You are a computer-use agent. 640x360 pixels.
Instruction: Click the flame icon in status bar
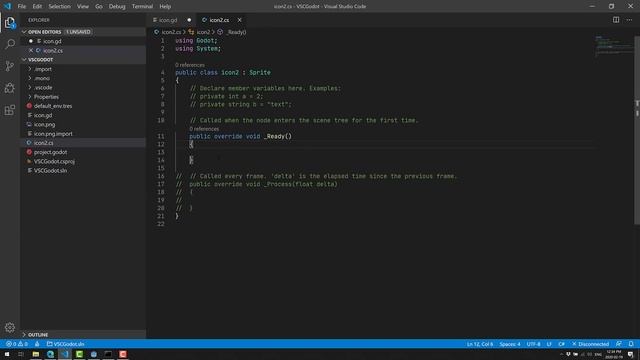click(x=37, y=344)
